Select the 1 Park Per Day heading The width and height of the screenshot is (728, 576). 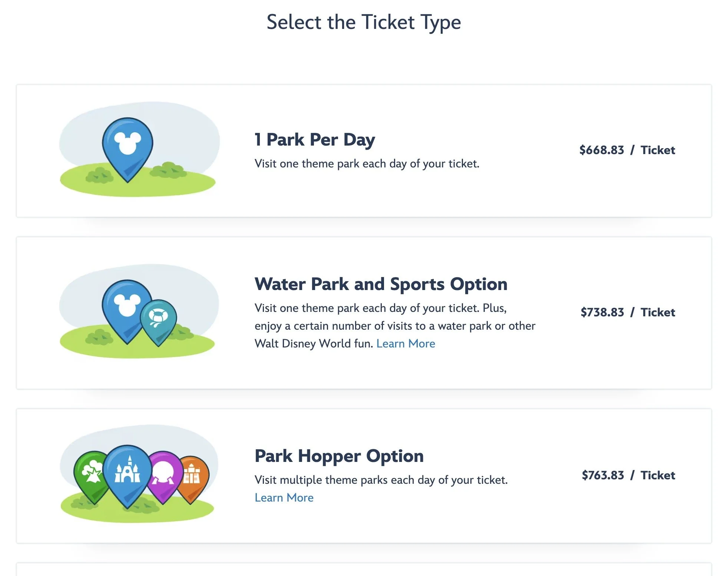(x=315, y=140)
